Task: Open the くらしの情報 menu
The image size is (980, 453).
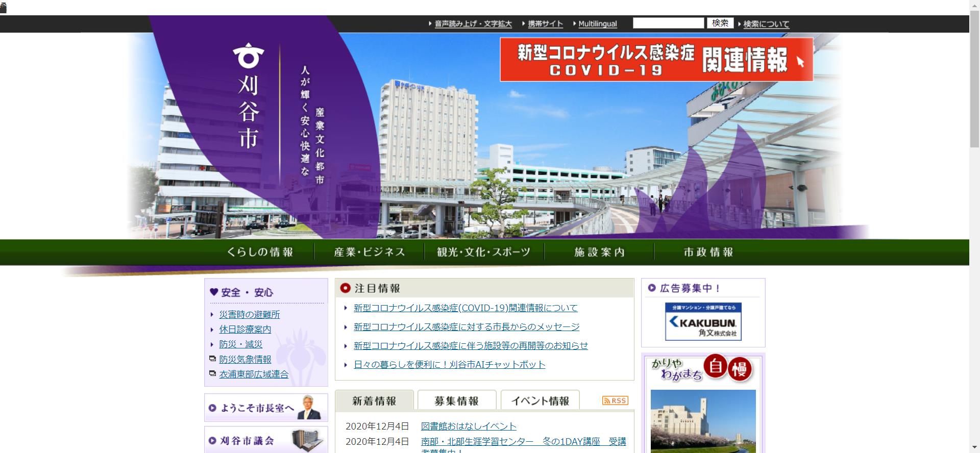Action: point(260,252)
